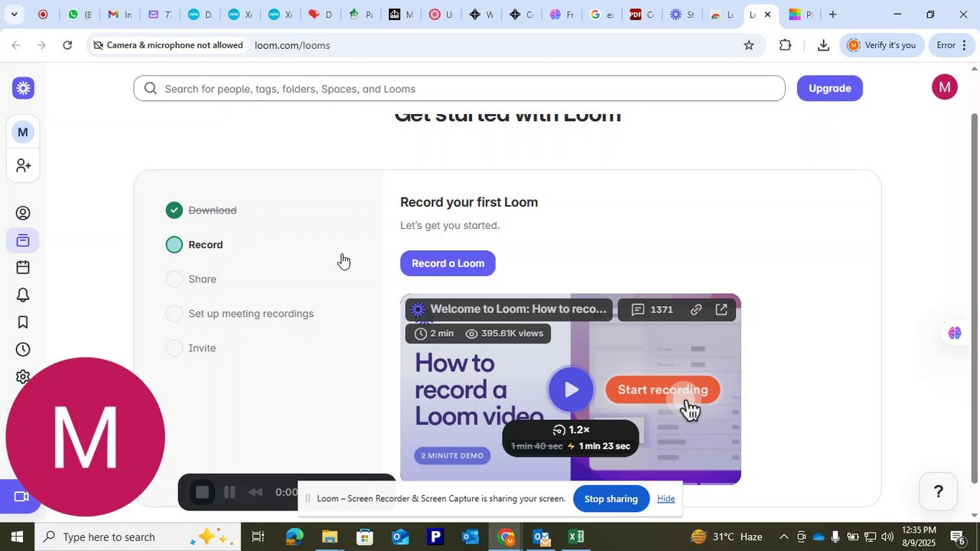Click the Upgrade button

click(x=830, y=88)
